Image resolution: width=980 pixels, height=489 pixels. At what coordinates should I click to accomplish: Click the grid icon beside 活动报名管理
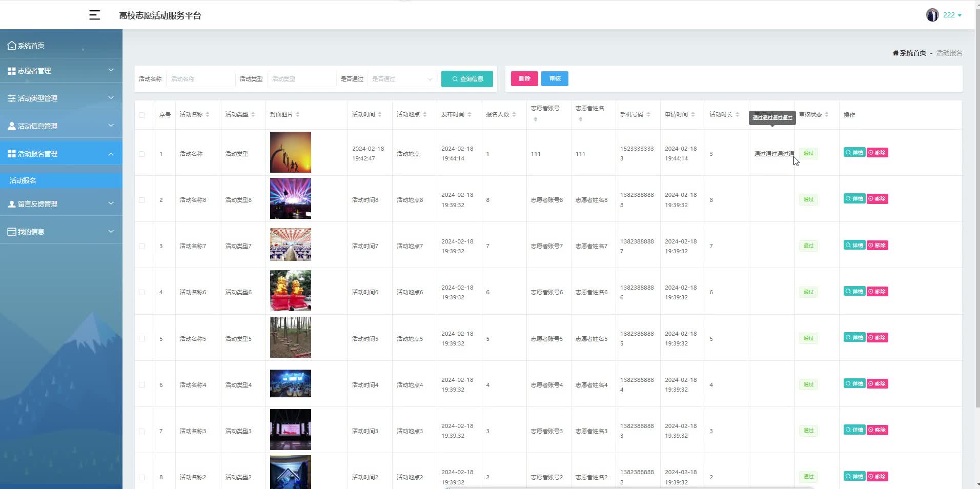tap(12, 154)
